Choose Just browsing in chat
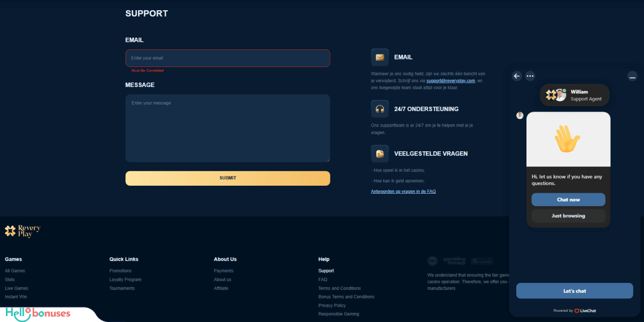This screenshot has width=644, height=322. click(568, 216)
